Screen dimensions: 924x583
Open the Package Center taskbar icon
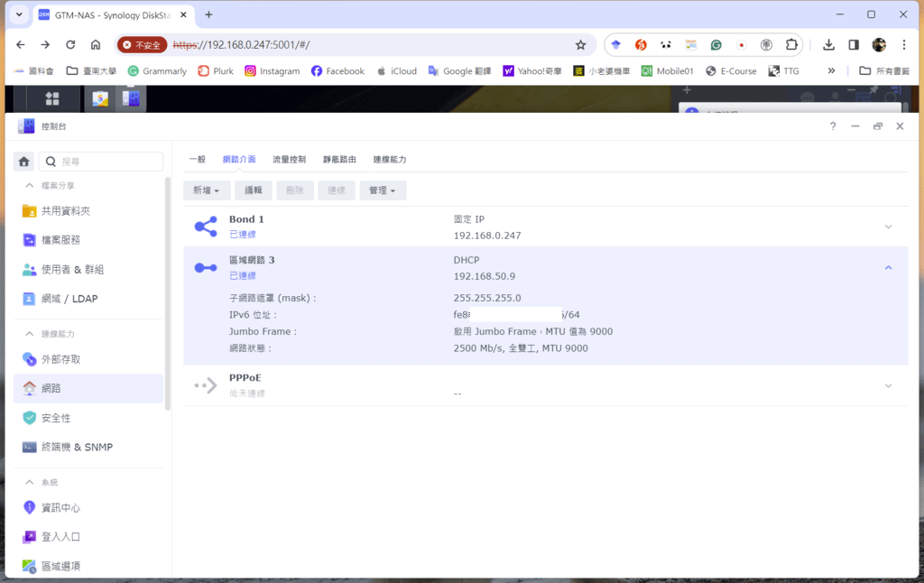[x=100, y=98]
